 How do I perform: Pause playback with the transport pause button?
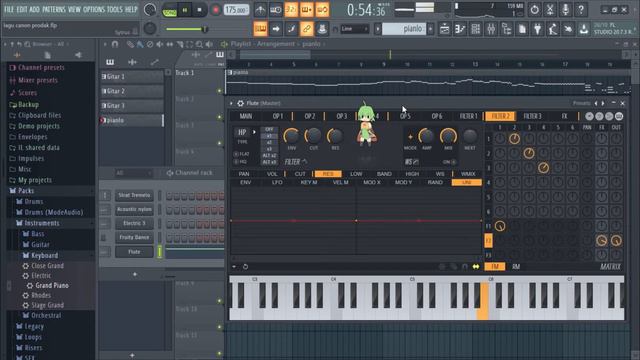184,10
